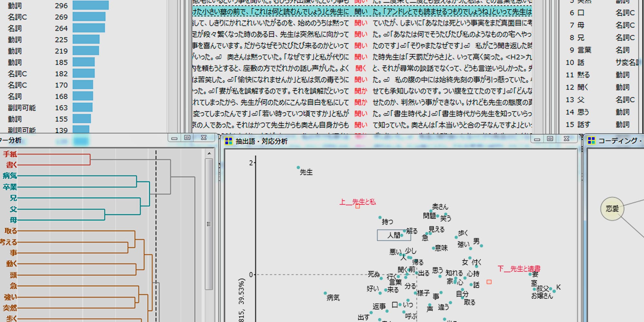Maximize the 抽出語・対応分析 window
Screen dimensions: 644x322
[x=550, y=138]
